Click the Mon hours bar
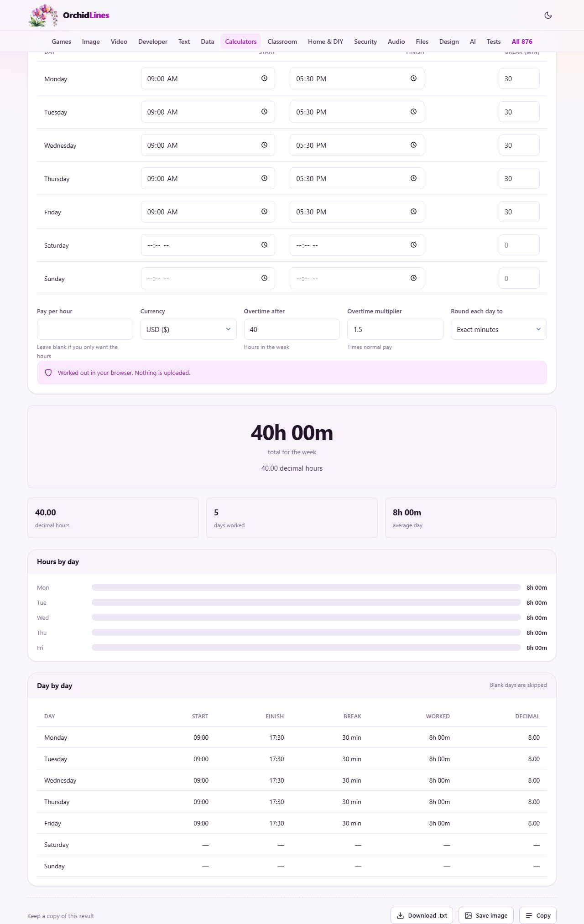This screenshot has height=924, width=584. 306,587
